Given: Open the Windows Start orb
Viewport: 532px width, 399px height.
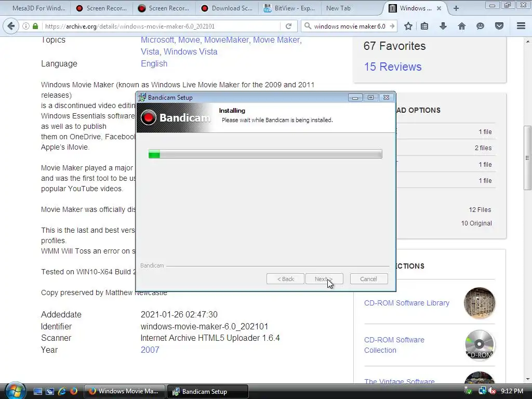Looking at the screenshot, I should coord(15,391).
